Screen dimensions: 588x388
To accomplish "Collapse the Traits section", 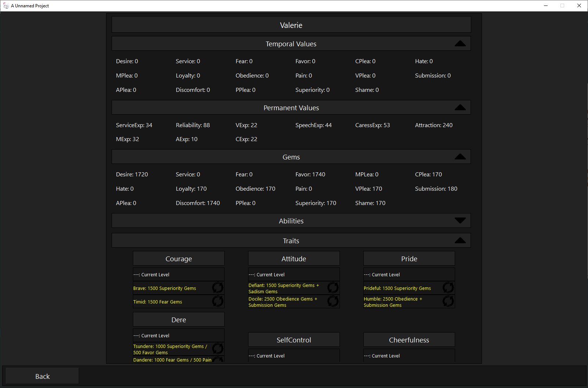I will click(x=460, y=241).
